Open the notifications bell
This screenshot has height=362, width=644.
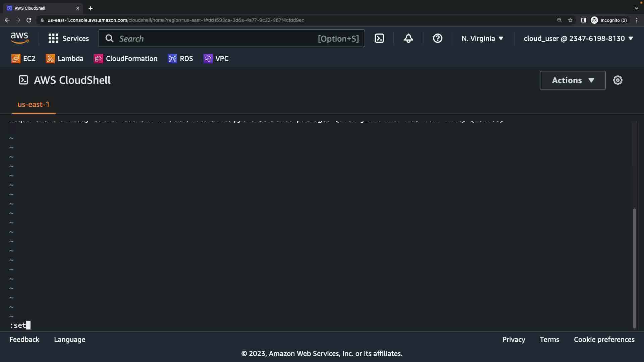click(x=408, y=39)
